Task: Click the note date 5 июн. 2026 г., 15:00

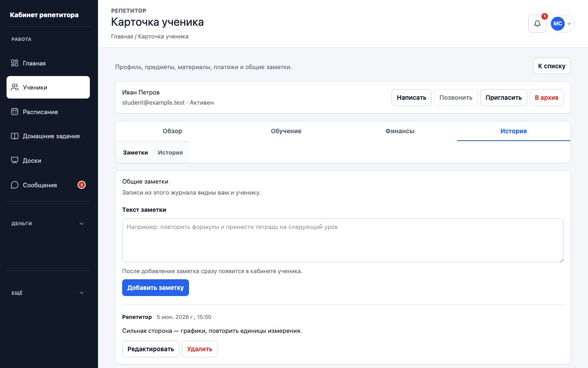Action: coord(184,317)
